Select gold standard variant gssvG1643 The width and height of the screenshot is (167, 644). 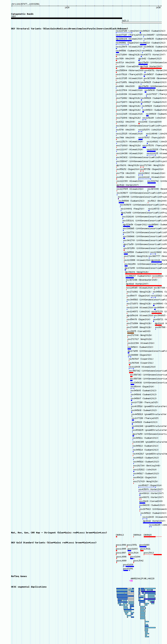coord(132,549)
